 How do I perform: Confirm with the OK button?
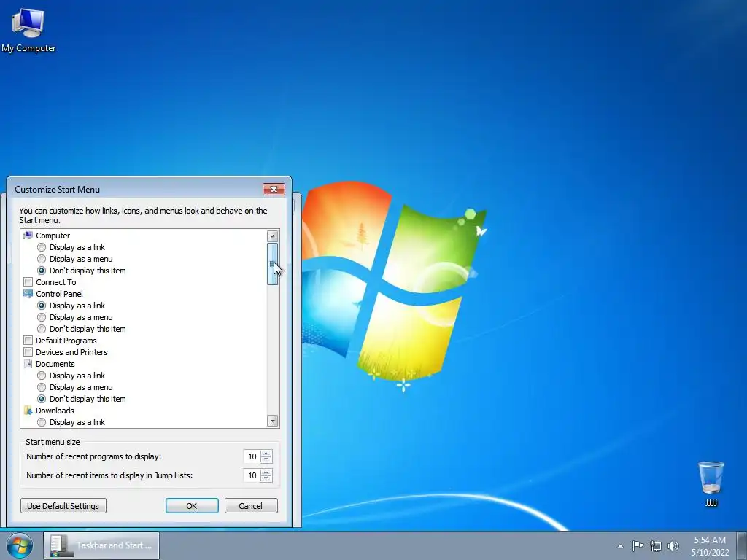click(192, 506)
